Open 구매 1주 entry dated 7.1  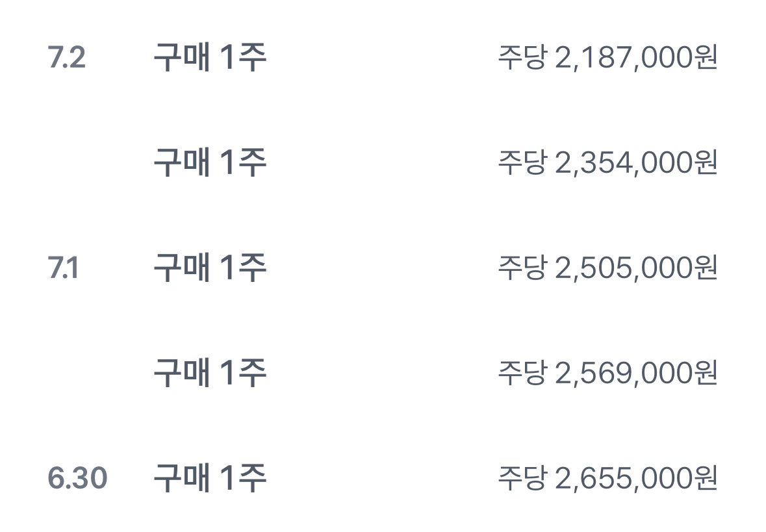point(210,268)
